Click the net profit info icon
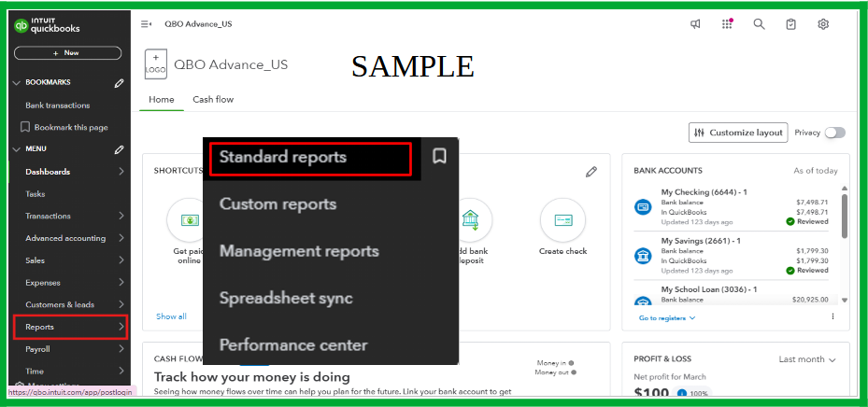868x407 pixels. coord(682,394)
